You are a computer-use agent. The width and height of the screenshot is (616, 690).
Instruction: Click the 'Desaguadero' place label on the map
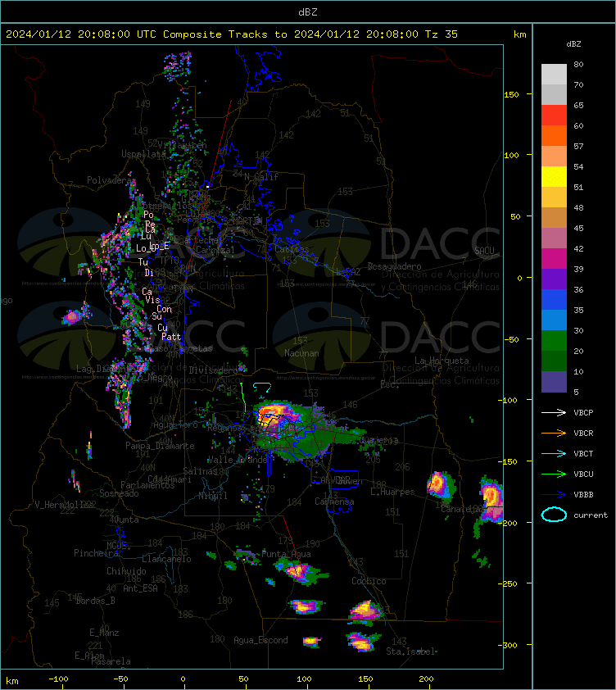pos(394,266)
